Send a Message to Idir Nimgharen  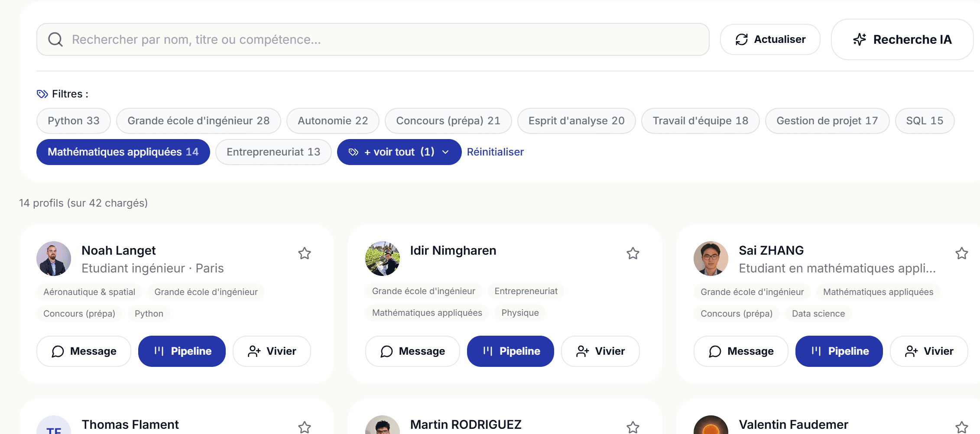(x=412, y=351)
